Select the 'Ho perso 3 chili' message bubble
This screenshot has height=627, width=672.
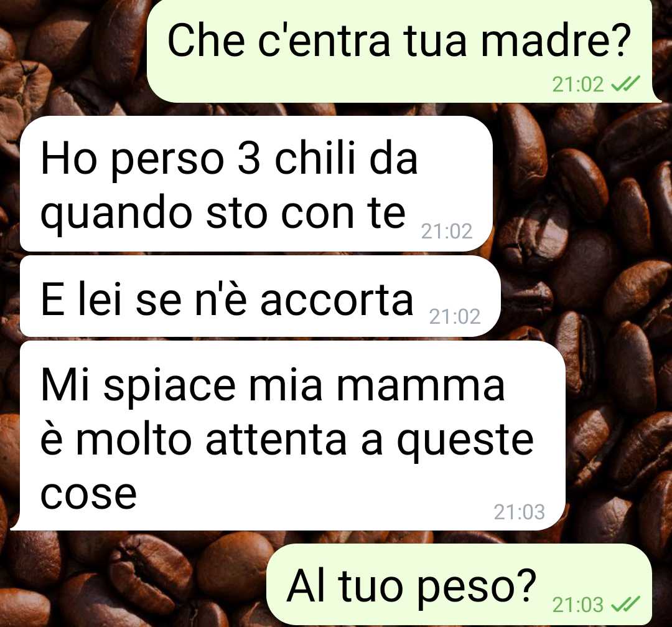pos(256,184)
